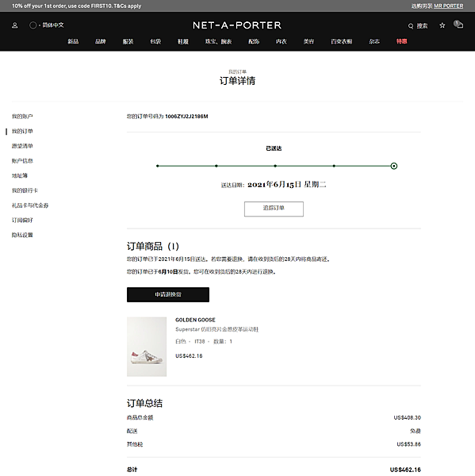This screenshot has width=475, height=476.
Task: Open the shopping bag icon
Action: pos(458,25)
